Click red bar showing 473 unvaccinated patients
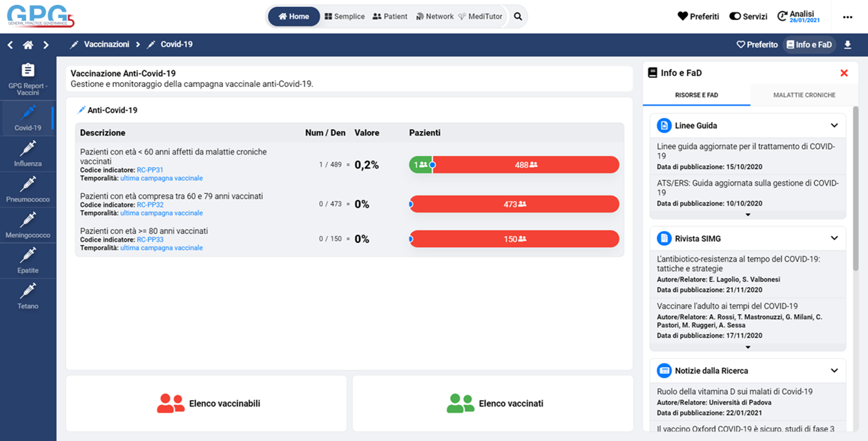868x441 pixels. [x=514, y=204]
